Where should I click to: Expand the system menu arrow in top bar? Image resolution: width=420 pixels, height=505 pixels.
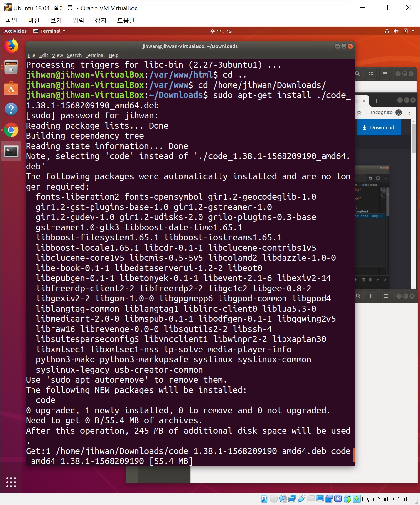(x=413, y=31)
